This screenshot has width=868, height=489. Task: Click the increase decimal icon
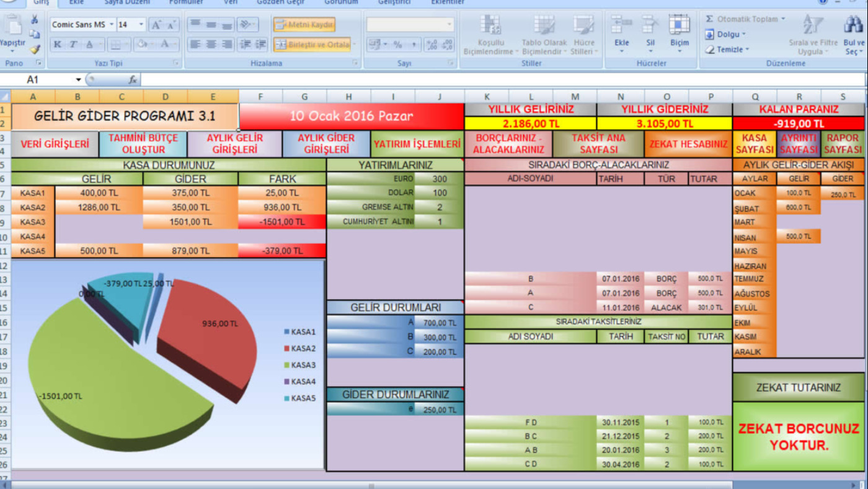(432, 44)
